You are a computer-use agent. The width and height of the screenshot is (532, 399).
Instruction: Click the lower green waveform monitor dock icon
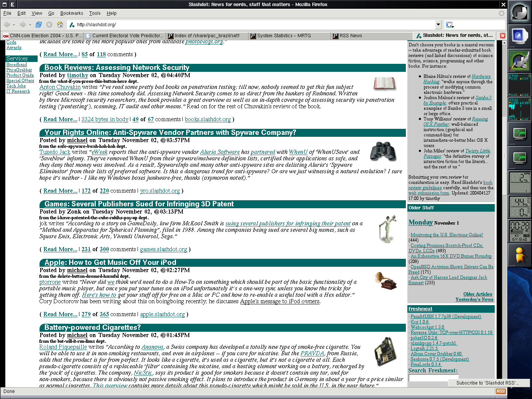tap(519, 158)
